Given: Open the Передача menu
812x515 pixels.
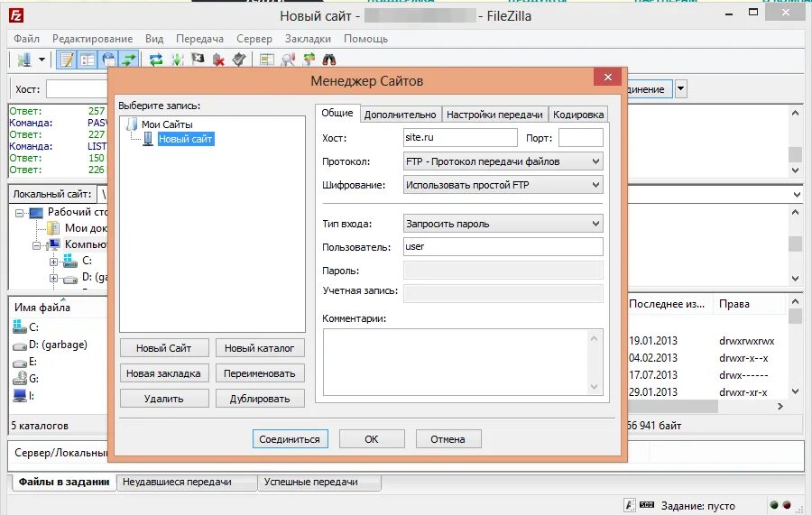Looking at the screenshot, I should click(x=199, y=39).
